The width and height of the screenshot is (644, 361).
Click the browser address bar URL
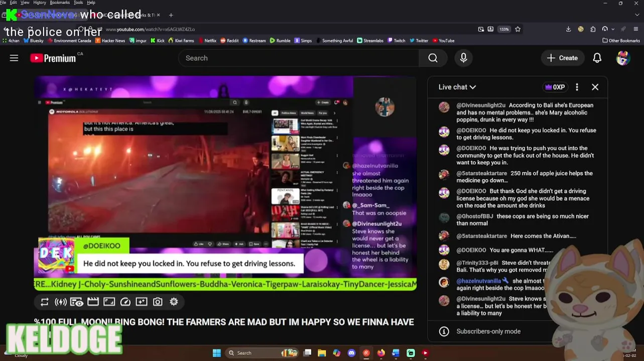coord(150,30)
